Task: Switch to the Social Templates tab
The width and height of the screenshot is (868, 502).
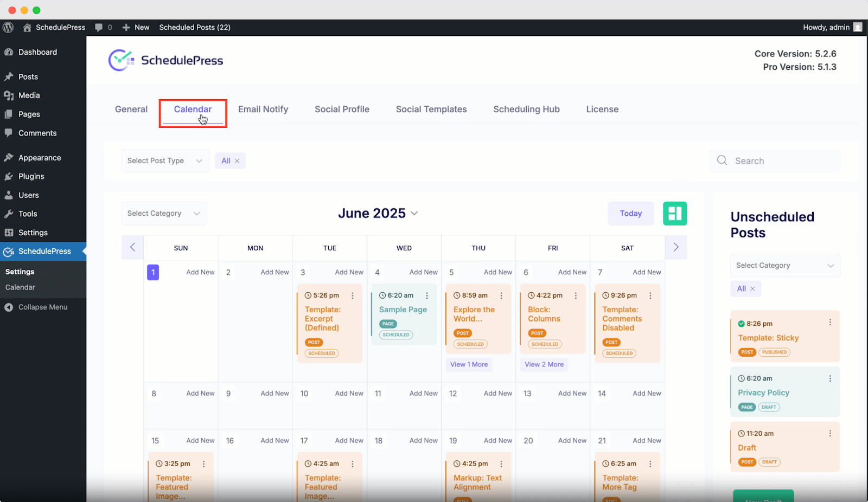Action: 431,109
